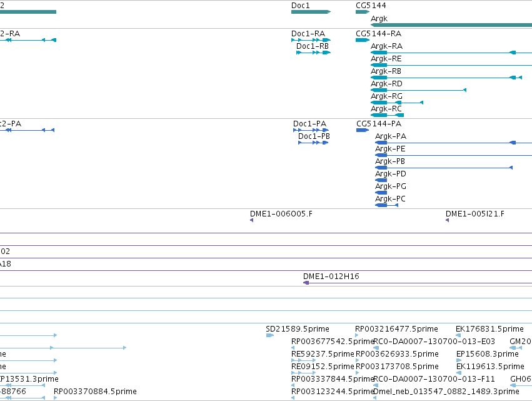Viewport: 532px width, 401px height.
Task: Click the EK176831.5prime EST label
Action: point(489,329)
